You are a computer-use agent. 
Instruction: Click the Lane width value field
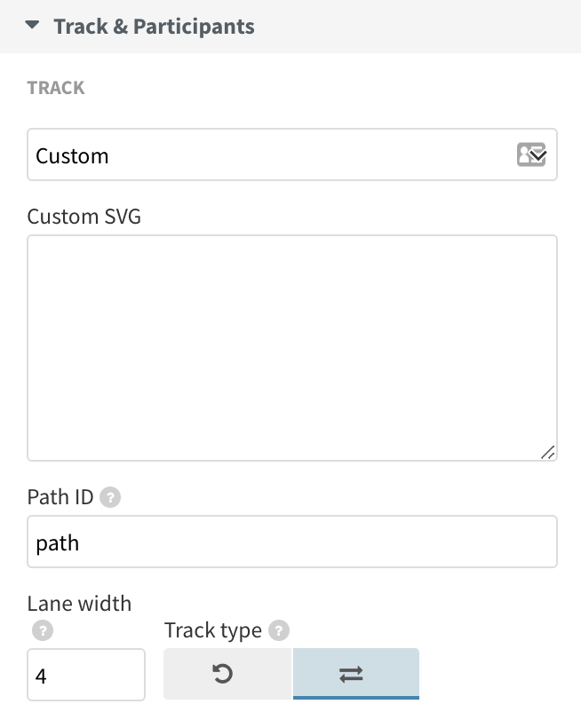click(85, 675)
